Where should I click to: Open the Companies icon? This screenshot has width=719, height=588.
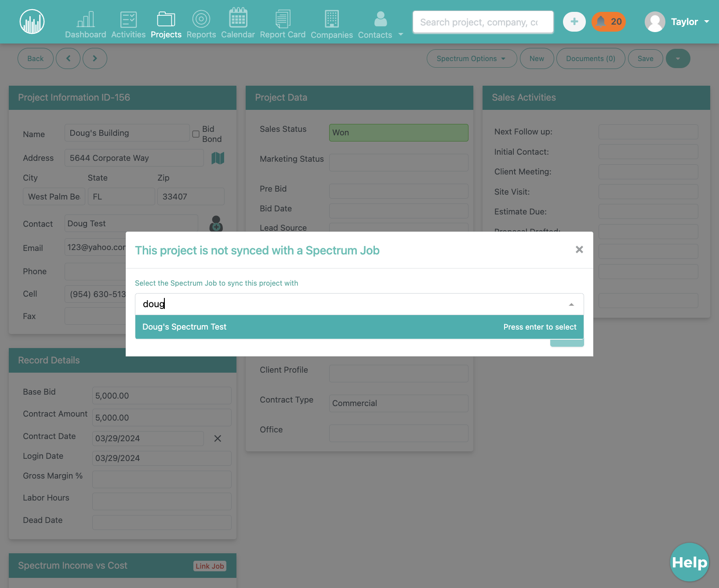pyautogui.click(x=332, y=19)
